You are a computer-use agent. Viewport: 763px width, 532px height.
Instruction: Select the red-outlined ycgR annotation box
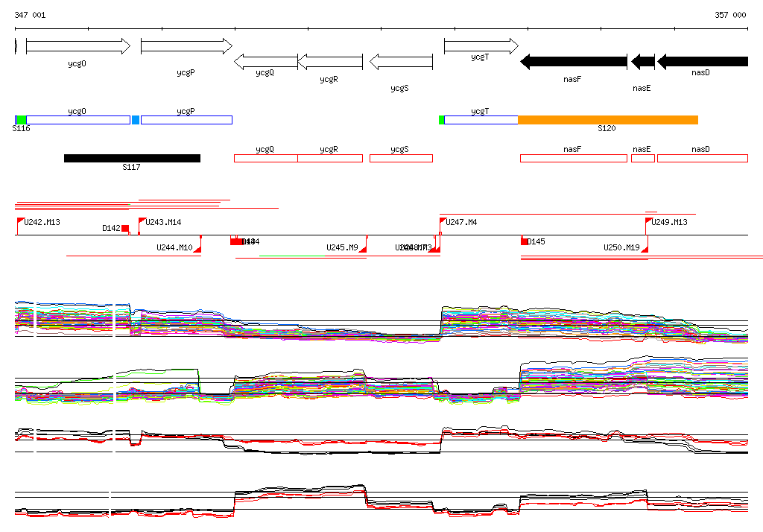coord(329,158)
